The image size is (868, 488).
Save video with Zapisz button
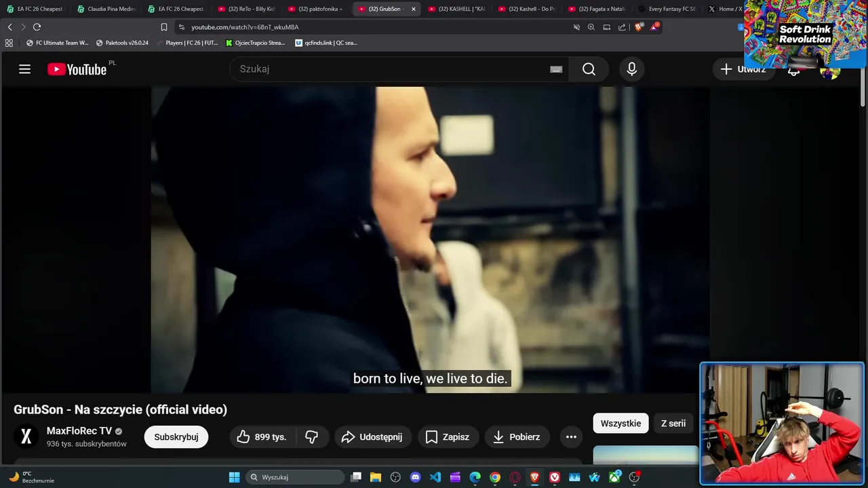pos(448,437)
